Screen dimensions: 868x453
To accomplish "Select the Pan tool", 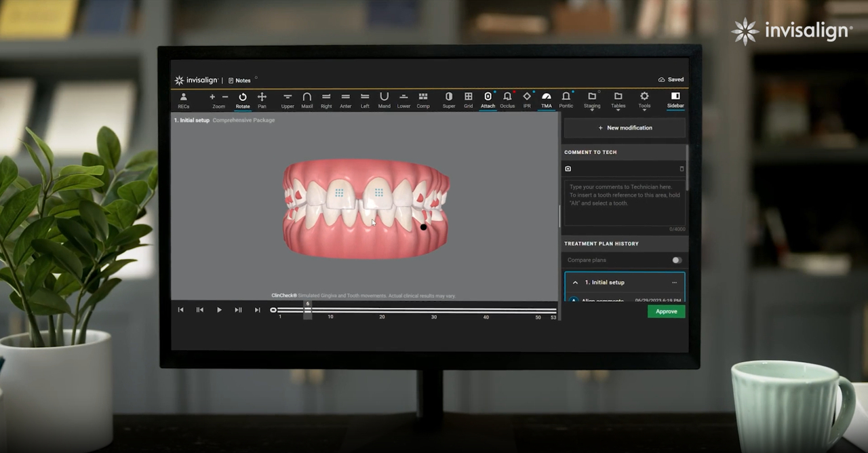I will [x=262, y=100].
